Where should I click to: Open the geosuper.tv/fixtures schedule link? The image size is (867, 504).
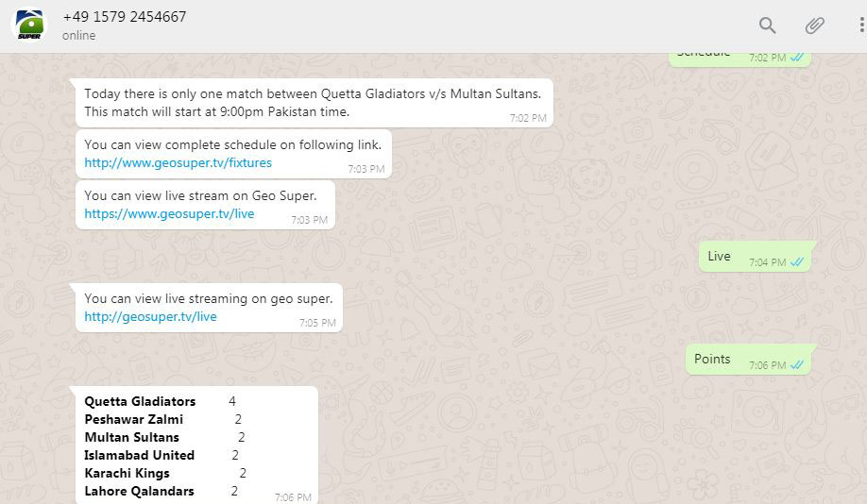178,162
